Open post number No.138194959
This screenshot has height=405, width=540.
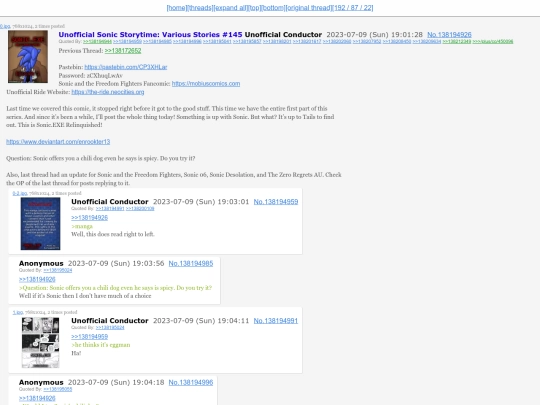pyautogui.click(x=276, y=201)
